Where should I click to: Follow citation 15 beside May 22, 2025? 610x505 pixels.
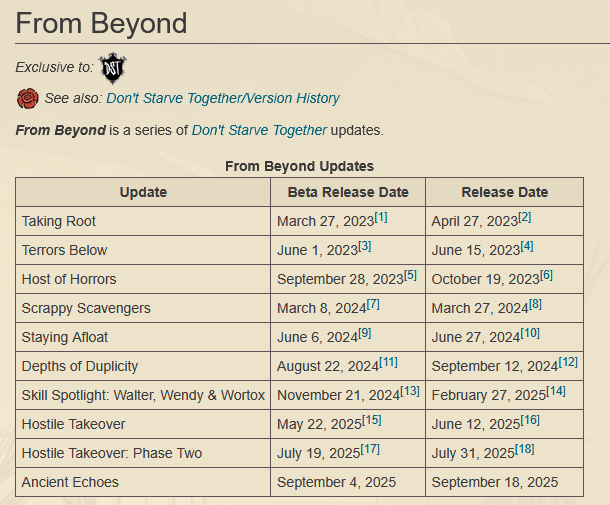(x=372, y=420)
